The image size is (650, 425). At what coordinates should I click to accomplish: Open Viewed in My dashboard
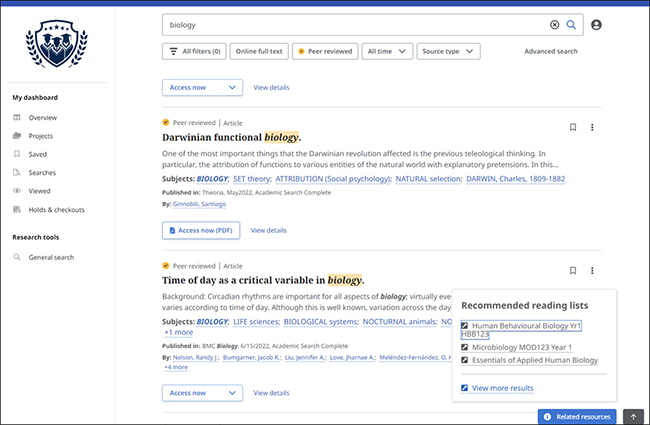(39, 191)
